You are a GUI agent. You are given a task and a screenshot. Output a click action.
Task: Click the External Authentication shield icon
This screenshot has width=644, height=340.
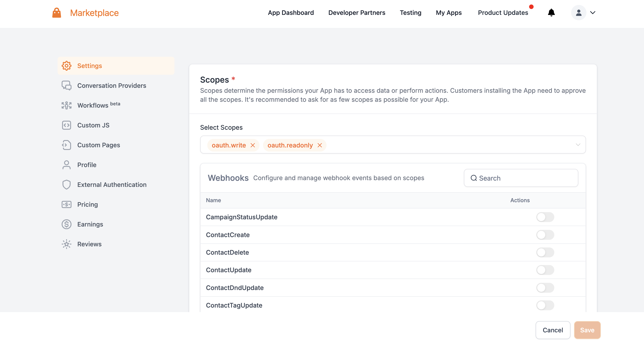[x=66, y=184]
